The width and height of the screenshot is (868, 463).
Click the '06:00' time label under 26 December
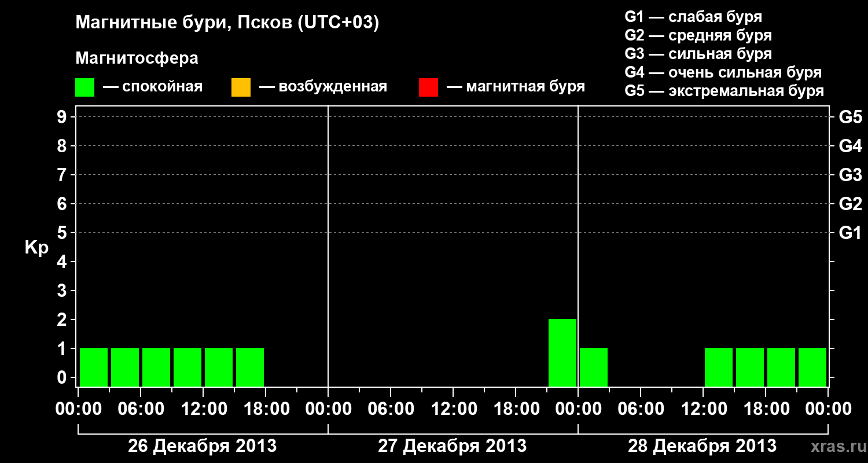click(x=141, y=409)
